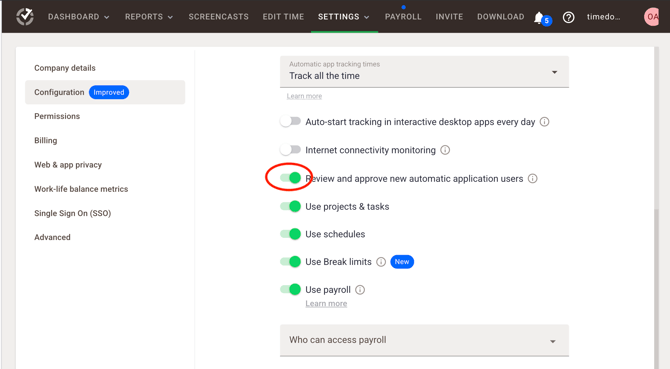Open Payroll page
670x369 pixels.
[403, 17]
